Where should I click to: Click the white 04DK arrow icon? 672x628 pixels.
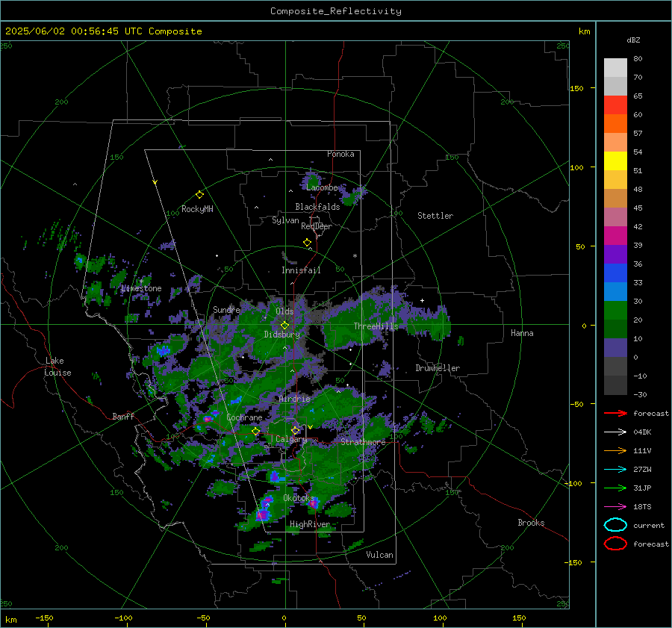(x=615, y=432)
